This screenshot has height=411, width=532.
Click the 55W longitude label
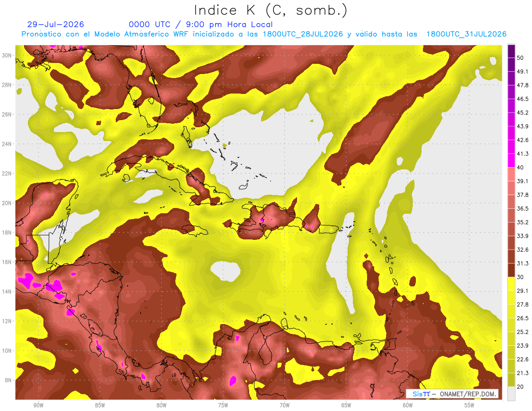(469, 405)
